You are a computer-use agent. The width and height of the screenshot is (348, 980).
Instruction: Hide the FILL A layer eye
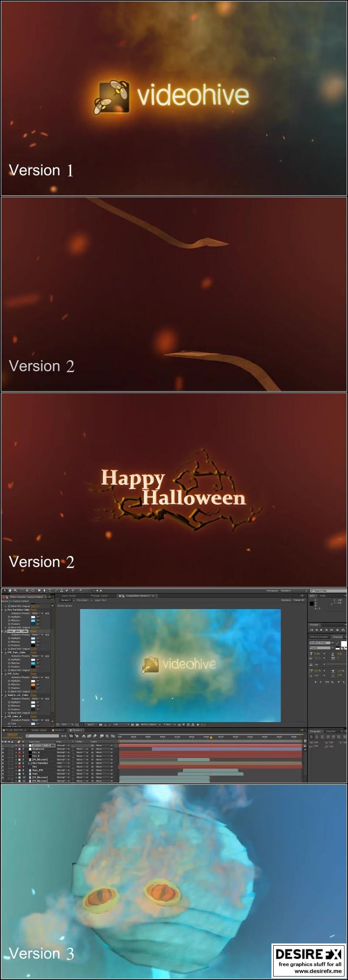coord(3,752)
